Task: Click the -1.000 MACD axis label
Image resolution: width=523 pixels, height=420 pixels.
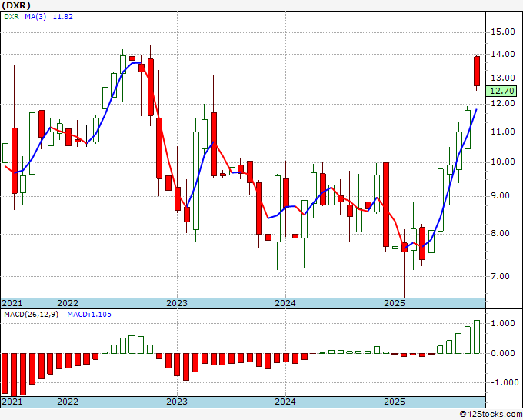Action: pyautogui.click(x=503, y=382)
